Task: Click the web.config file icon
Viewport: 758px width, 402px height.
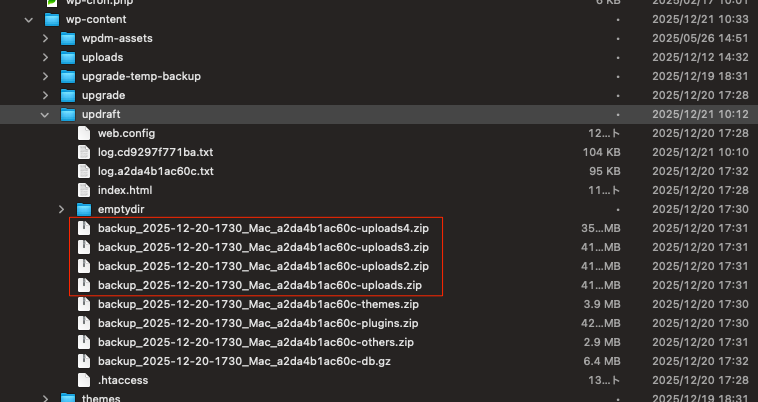Action: pos(85,133)
